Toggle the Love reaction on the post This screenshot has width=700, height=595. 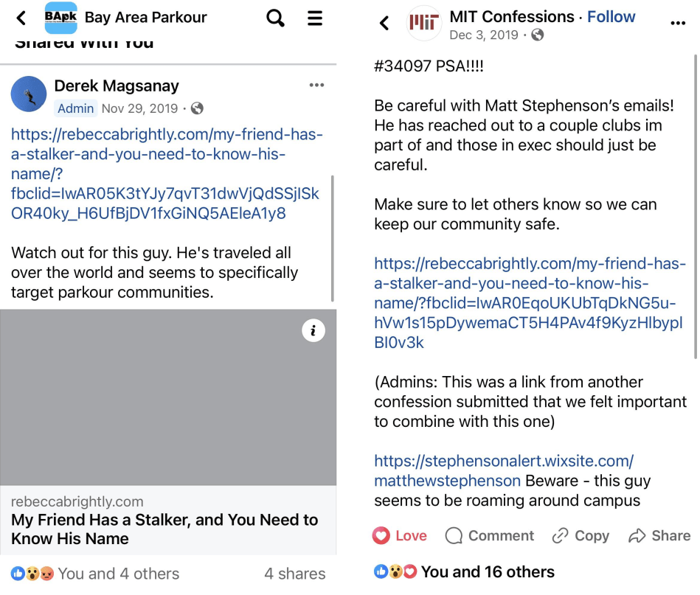[401, 536]
